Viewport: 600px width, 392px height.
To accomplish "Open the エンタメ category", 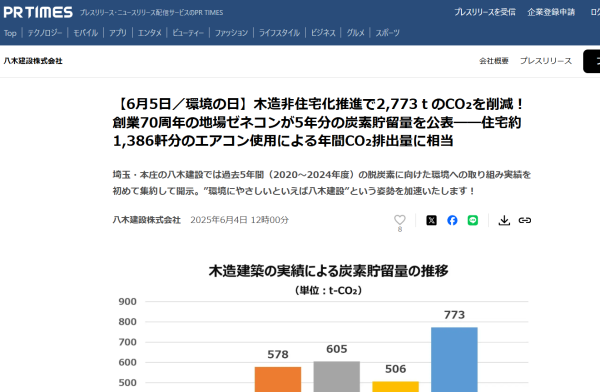I will [x=150, y=33].
